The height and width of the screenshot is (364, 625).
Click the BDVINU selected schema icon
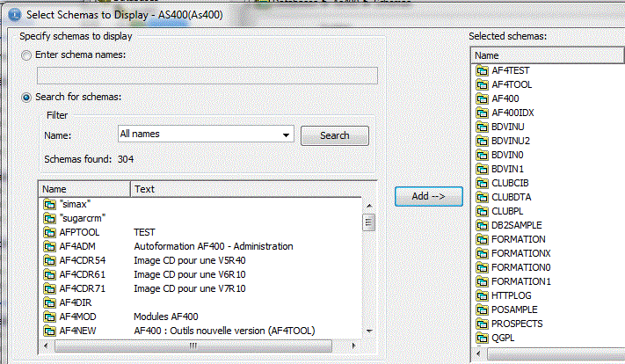[482, 127]
